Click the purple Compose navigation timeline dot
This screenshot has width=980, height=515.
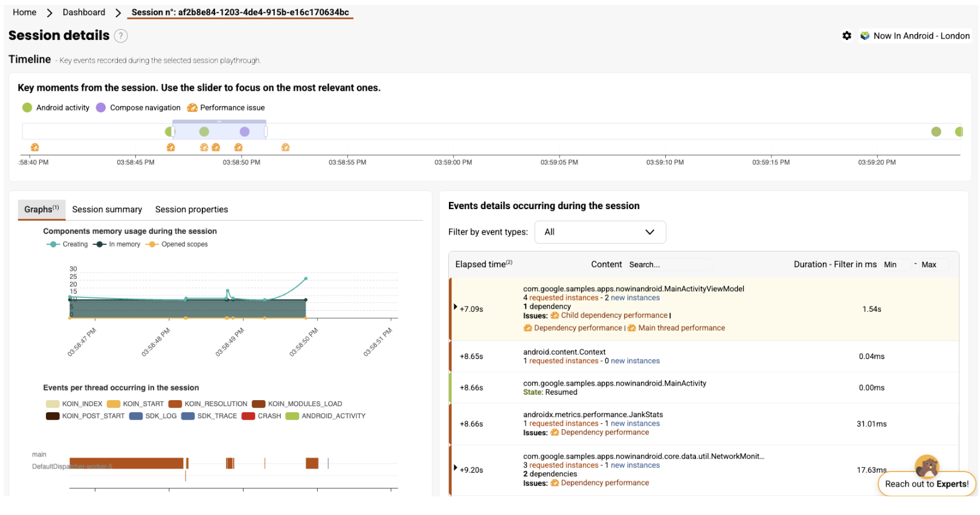click(x=244, y=132)
